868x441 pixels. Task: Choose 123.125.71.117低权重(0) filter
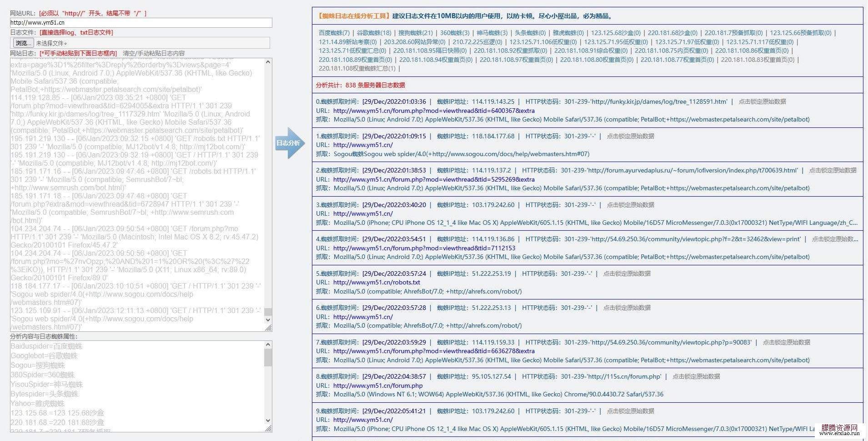click(760, 42)
